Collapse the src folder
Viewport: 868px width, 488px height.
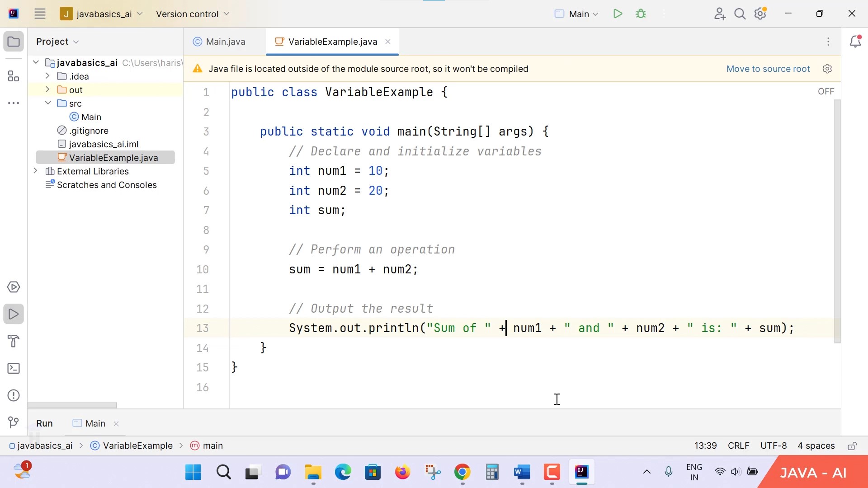[47, 103]
